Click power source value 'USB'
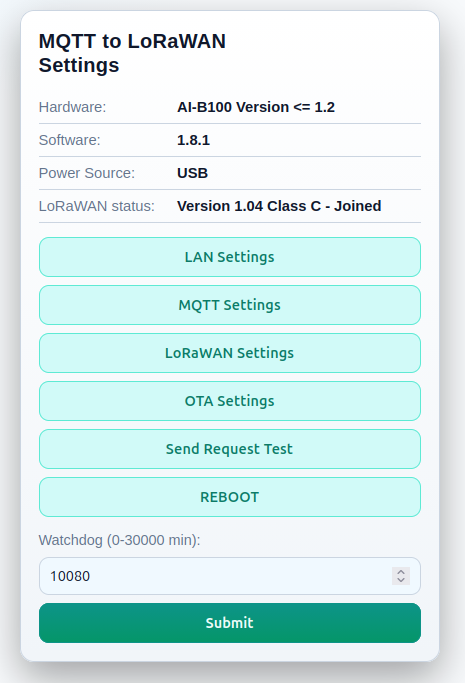Image resolution: width=465 pixels, height=683 pixels. [x=192, y=173]
